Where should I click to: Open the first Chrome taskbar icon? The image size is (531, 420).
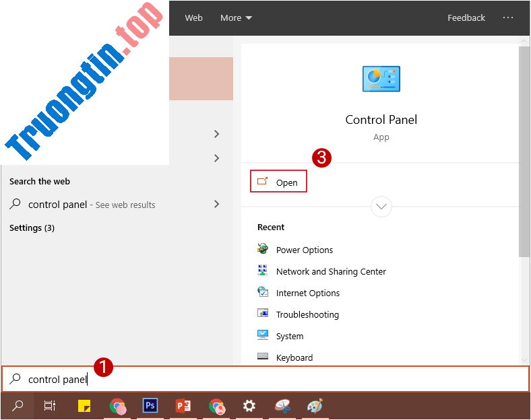[x=117, y=405]
